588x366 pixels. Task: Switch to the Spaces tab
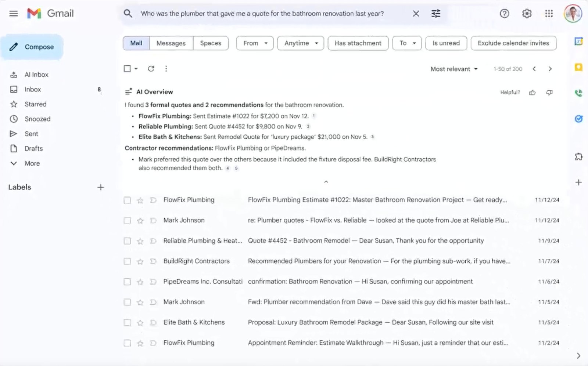(x=211, y=43)
